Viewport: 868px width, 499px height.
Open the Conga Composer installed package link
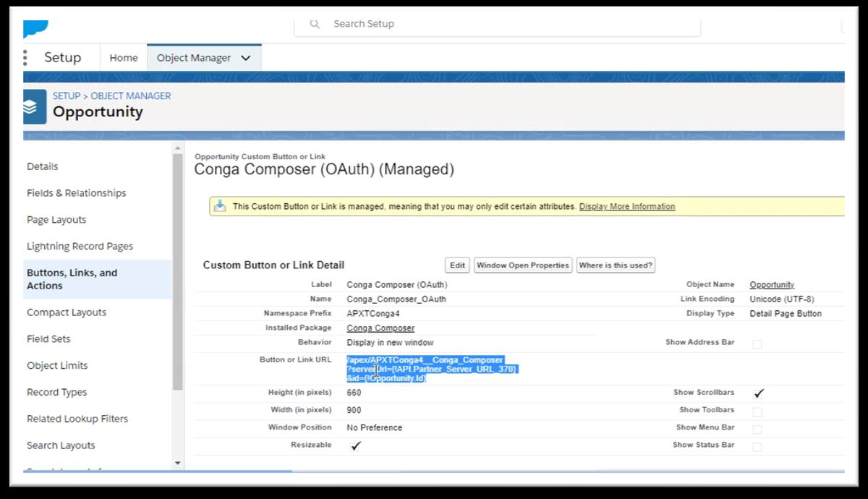[x=380, y=328]
